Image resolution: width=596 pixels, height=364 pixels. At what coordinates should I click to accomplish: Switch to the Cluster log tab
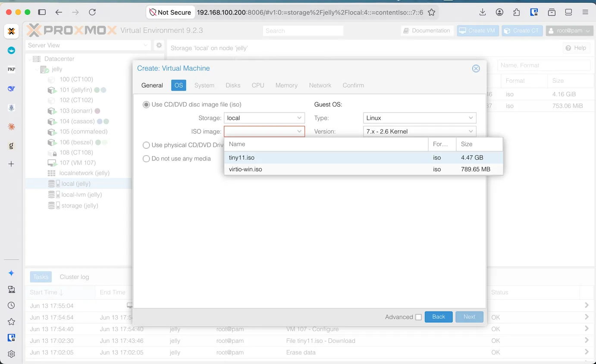[x=74, y=277]
